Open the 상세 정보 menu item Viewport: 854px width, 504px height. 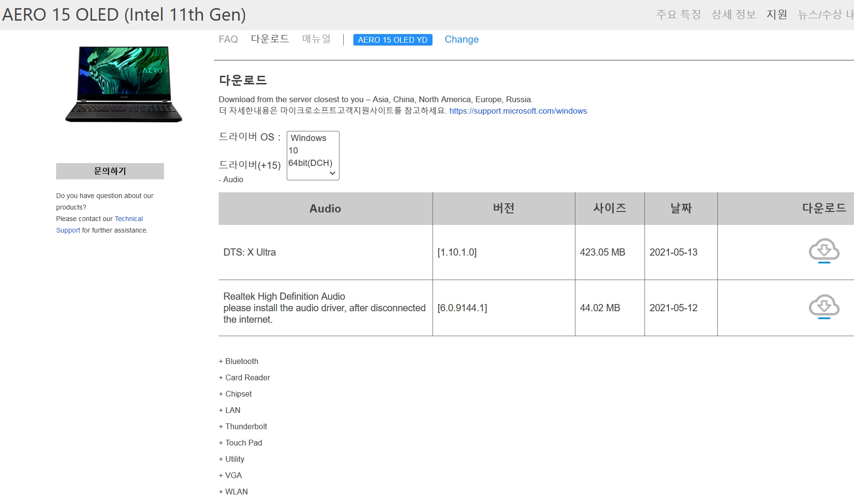[x=733, y=14]
